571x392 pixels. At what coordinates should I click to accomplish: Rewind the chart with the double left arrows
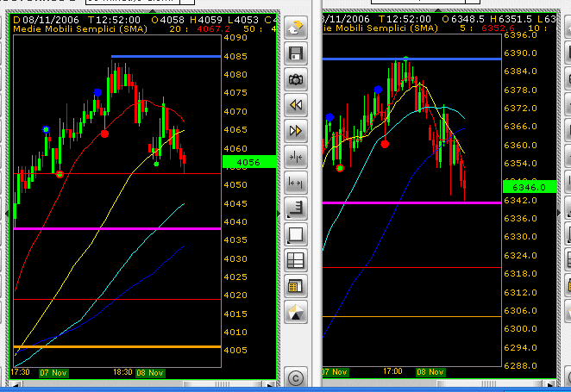tap(295, 105)
